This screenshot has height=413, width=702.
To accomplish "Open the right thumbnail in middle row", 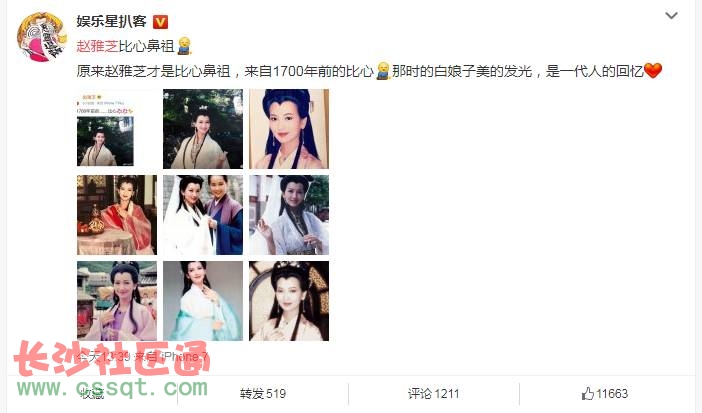I will [x=289, y=215].
